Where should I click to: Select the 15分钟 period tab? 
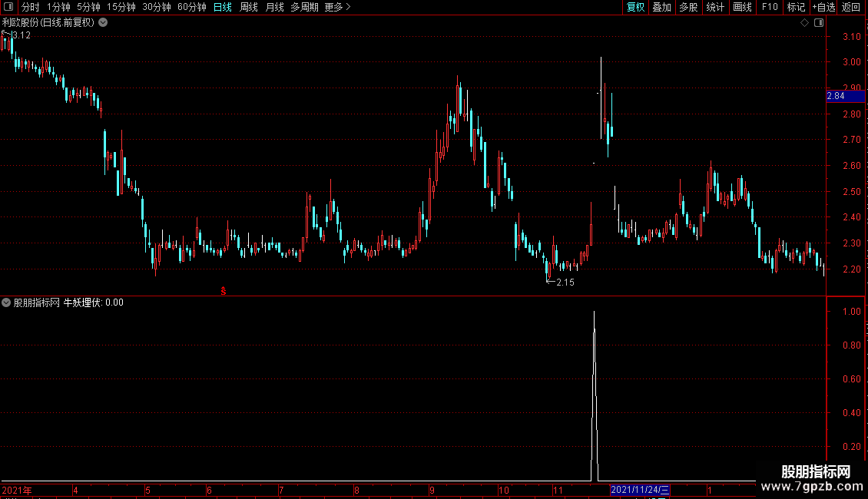pos(121,7)
